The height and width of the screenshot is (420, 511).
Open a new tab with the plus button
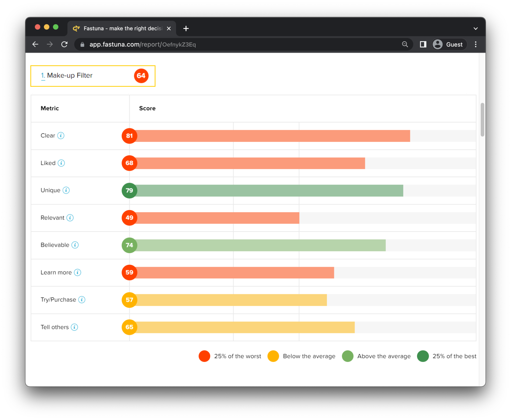coord(186,28)
